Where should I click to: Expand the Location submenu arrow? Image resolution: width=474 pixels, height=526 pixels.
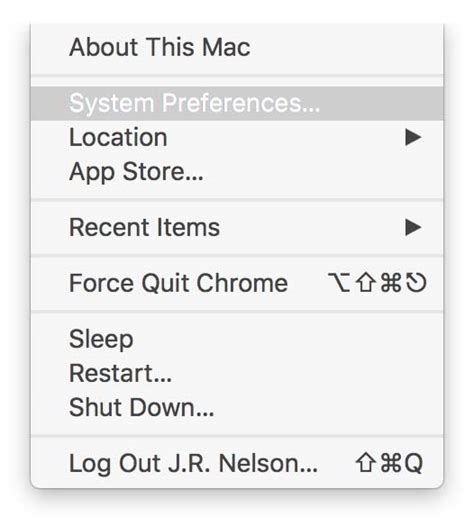point(413,137)
